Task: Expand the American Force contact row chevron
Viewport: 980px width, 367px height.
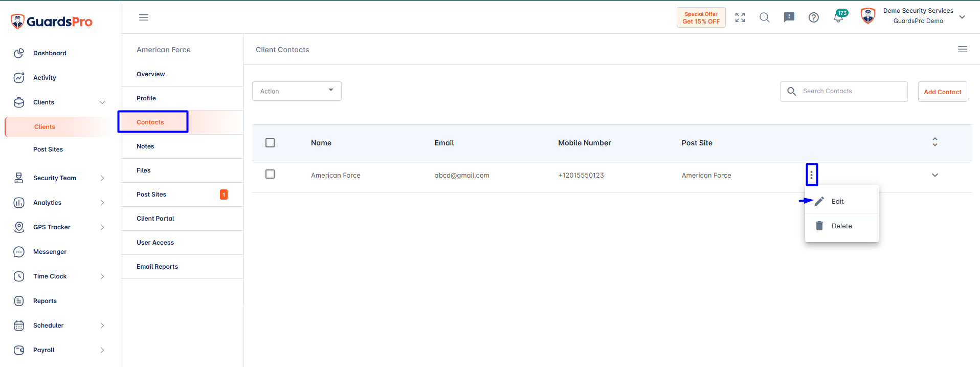Action: (x=935, y=175)
